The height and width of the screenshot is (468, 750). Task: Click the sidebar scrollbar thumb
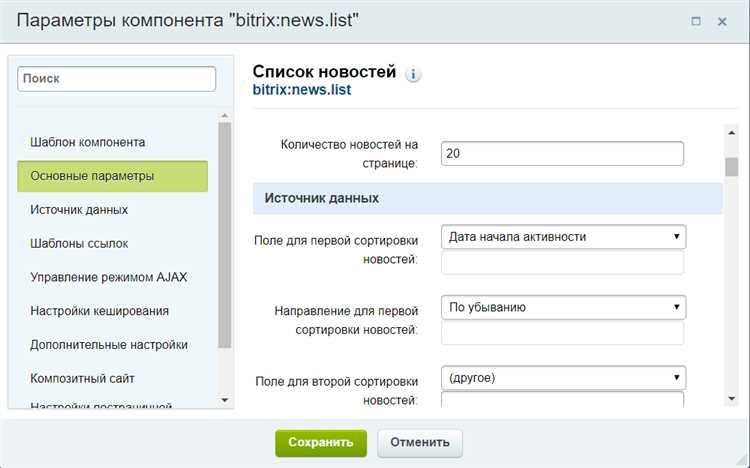(224, 235)
